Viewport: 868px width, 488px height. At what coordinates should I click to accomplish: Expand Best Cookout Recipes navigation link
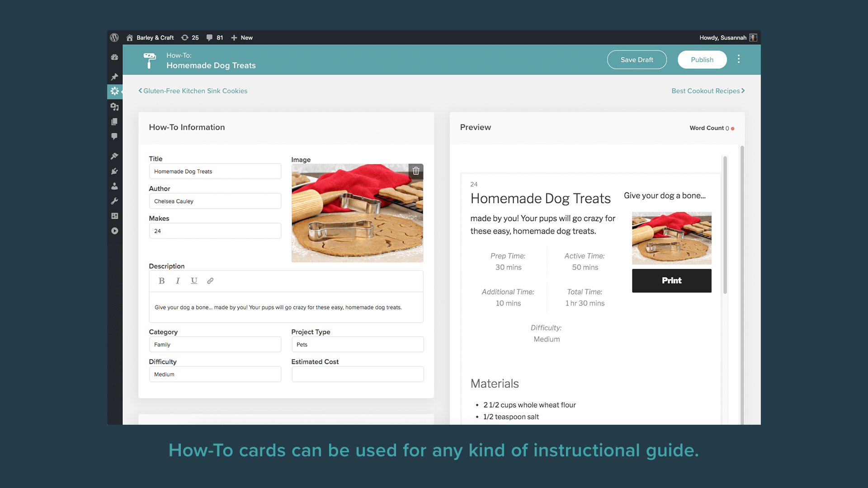point(708,90)
